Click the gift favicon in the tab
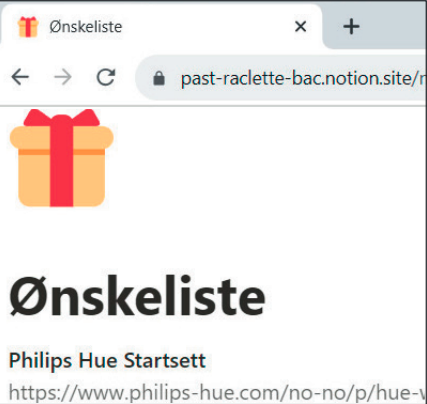 point(28,26)
